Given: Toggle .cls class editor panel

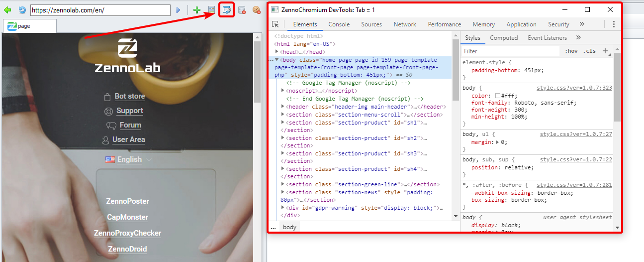Looking at the screenshot, I should (x=590, y=51).
